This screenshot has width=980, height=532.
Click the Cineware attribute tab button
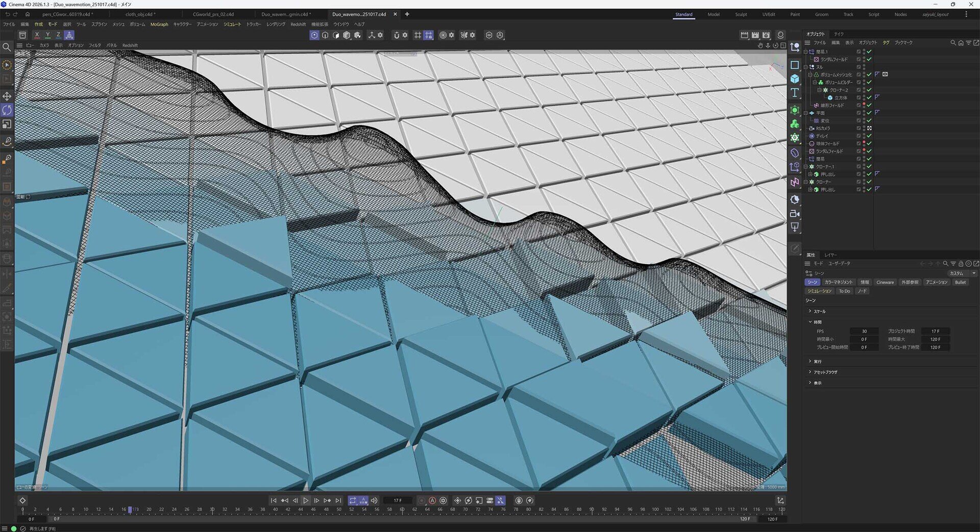click(885, 282)
